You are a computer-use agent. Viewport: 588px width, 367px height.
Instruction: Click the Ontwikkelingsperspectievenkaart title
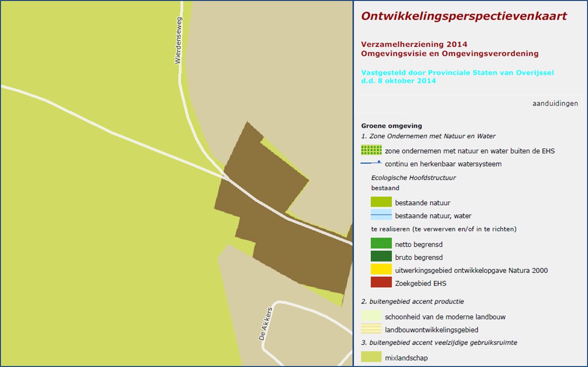[464, 16]
